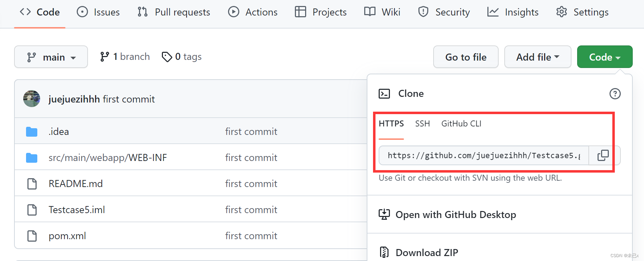Click the Issues circle-dot icon
This screenshot has height=261, width=644.
[x=82, y=12]
